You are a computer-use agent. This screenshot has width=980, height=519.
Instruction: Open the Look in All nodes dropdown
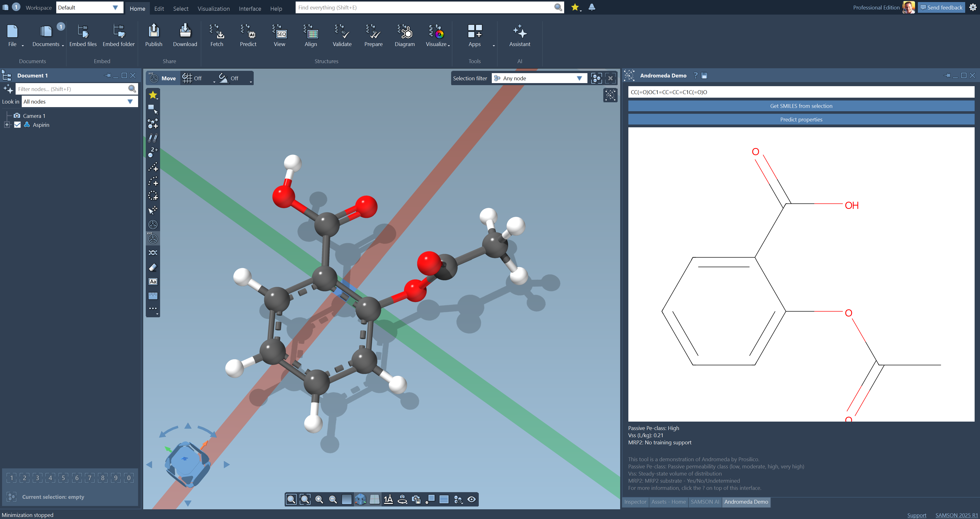click(79, 101)
